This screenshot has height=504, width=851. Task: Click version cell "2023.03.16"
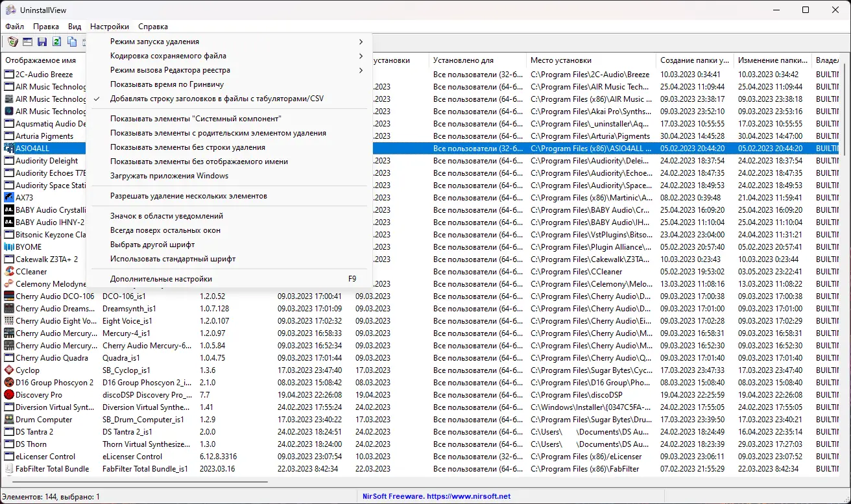click(x=217, y=469)
